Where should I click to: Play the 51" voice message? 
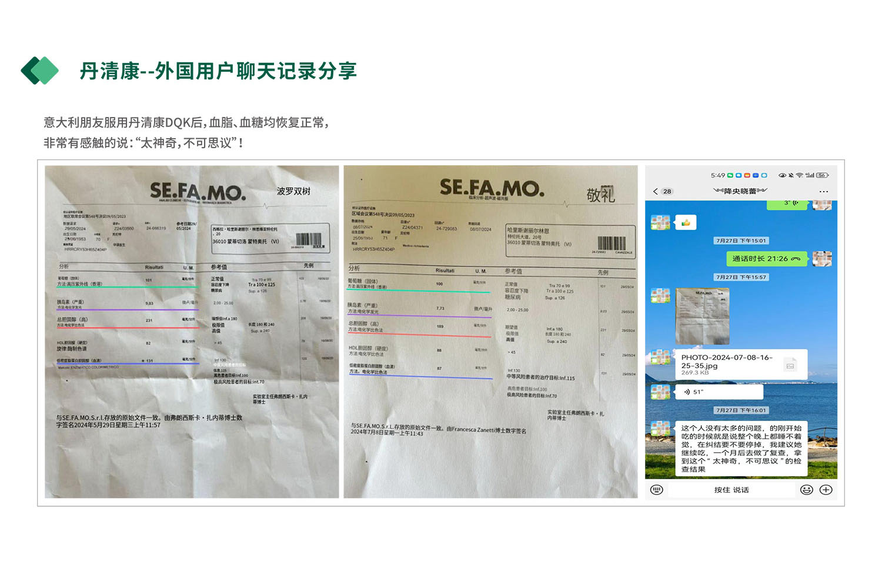tap(720, 392)
